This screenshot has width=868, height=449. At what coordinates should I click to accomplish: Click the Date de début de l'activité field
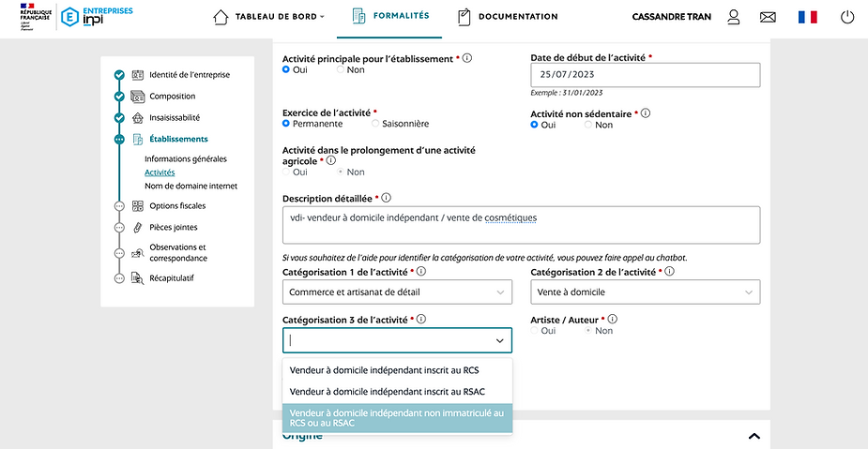(645, 75)
